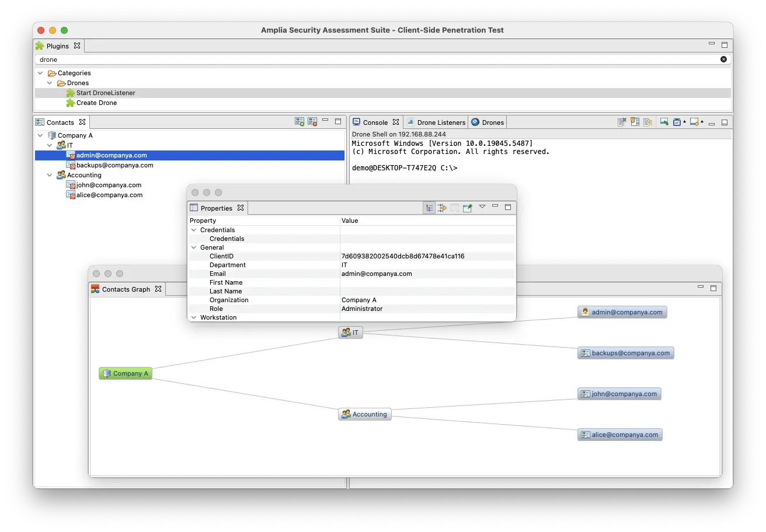
Task: Minimize the Properties view
Action: [x=495, y=206]
